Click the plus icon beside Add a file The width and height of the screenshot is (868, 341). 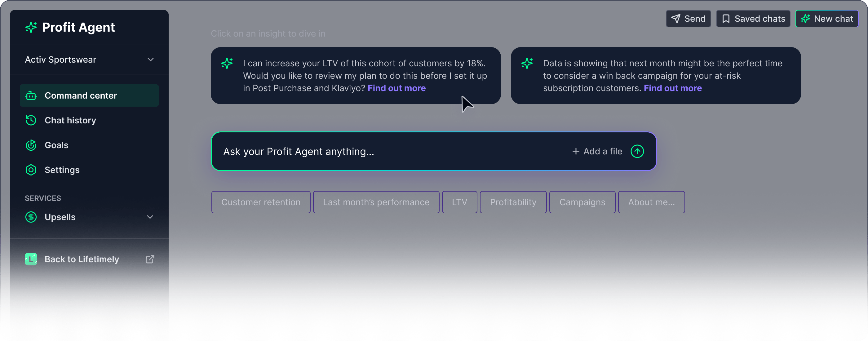576,151
